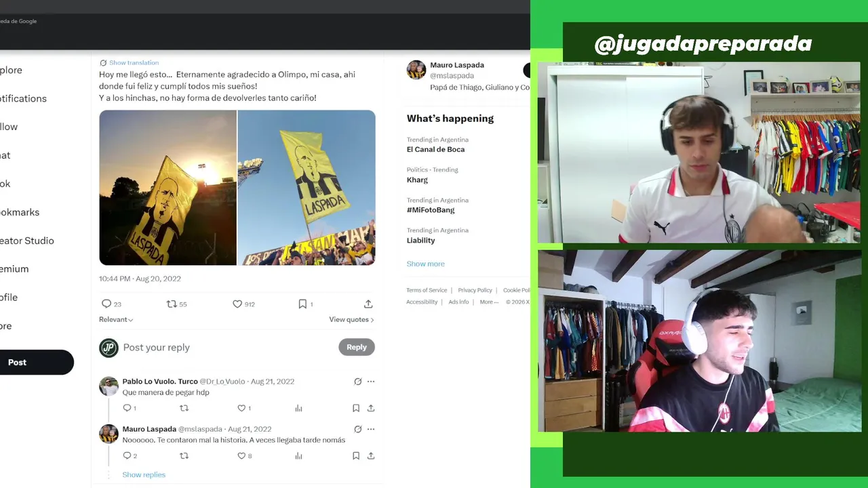The width and height of the screenshot is (868, 488).
Task: Share Pablo Lo Vuolo's comment
Action: coord(371,408)
